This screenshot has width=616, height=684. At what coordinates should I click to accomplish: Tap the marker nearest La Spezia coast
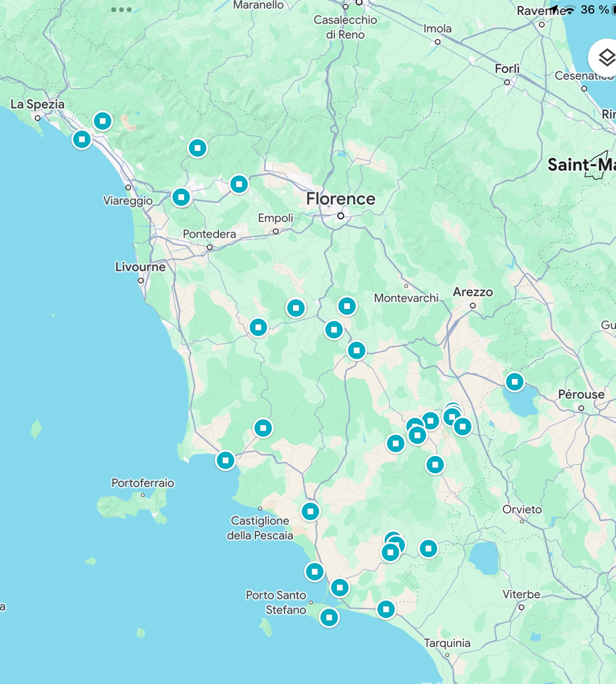82,139
